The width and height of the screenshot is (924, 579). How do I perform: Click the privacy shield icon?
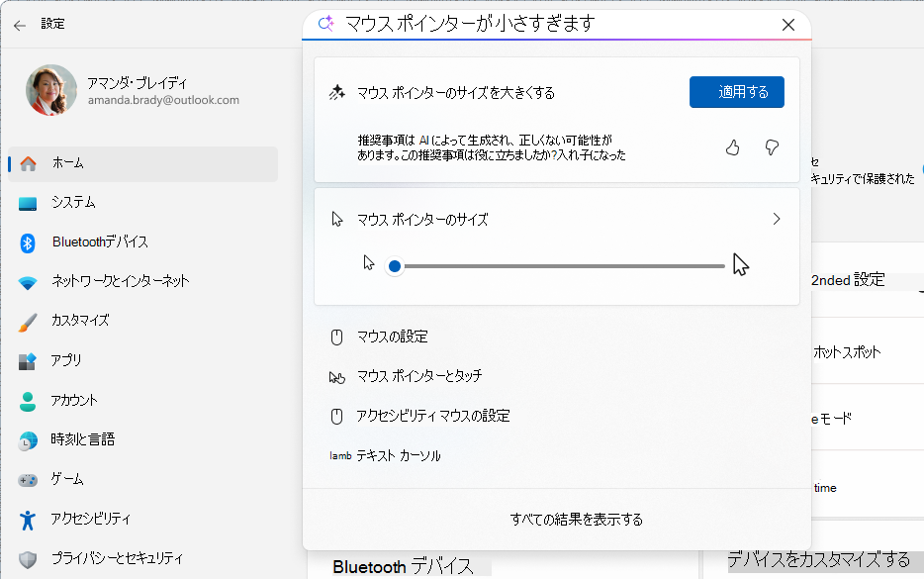28,559
